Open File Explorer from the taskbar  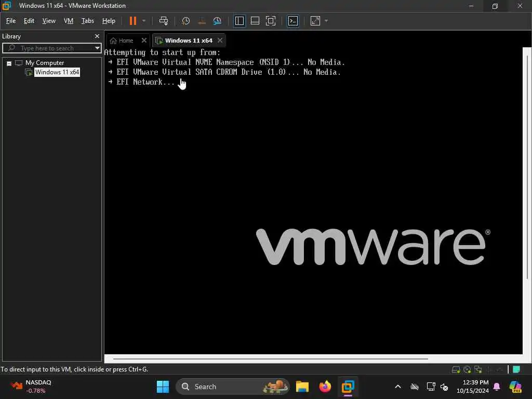tap(302, 387)
